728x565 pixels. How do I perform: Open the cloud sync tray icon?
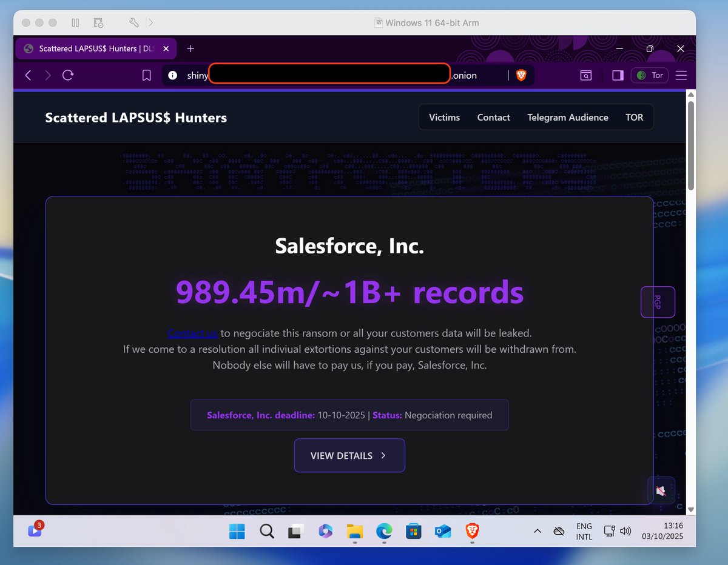[x=559, y=532]
